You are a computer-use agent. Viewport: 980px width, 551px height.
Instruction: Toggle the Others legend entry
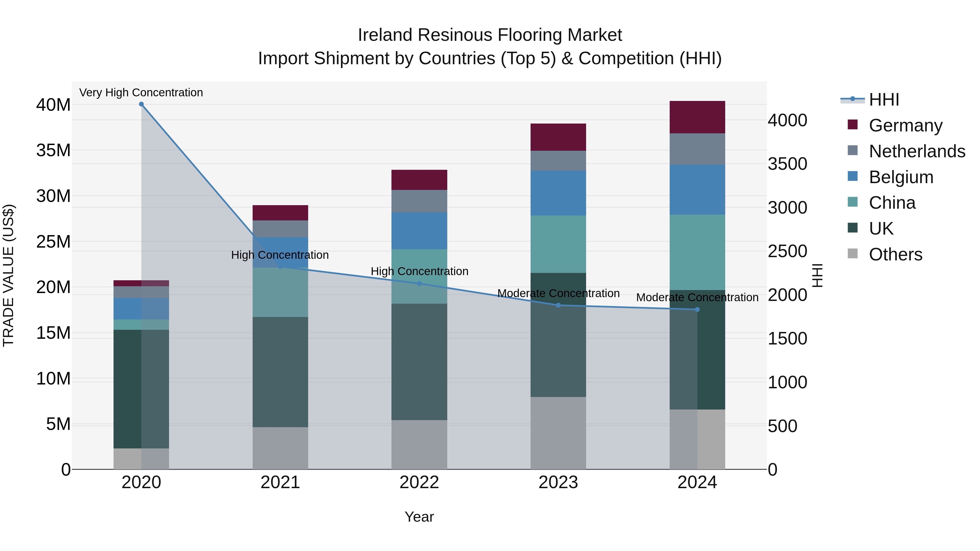coord(885,254)
